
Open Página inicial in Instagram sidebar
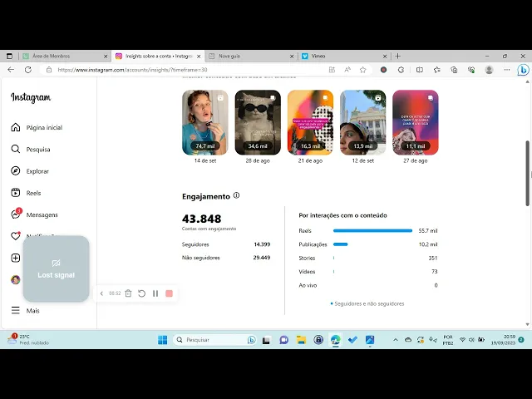pyautogui.click(x=37, y=127)
